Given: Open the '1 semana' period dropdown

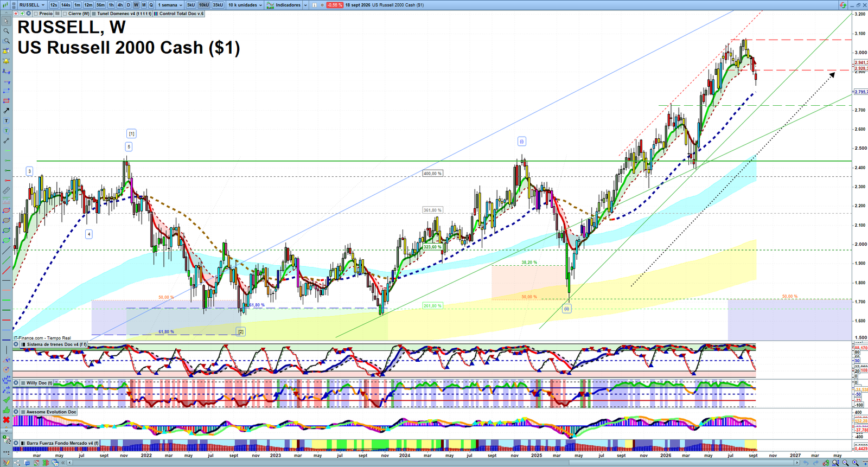Looking at the screenshot, I should coord(170,5).
